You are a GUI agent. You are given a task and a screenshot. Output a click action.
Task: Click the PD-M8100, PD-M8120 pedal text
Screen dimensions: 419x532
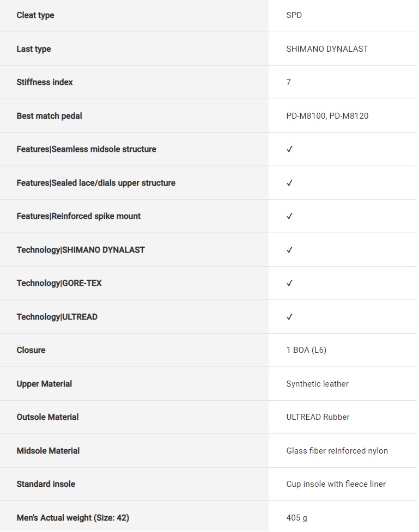(x=327, y=116)
